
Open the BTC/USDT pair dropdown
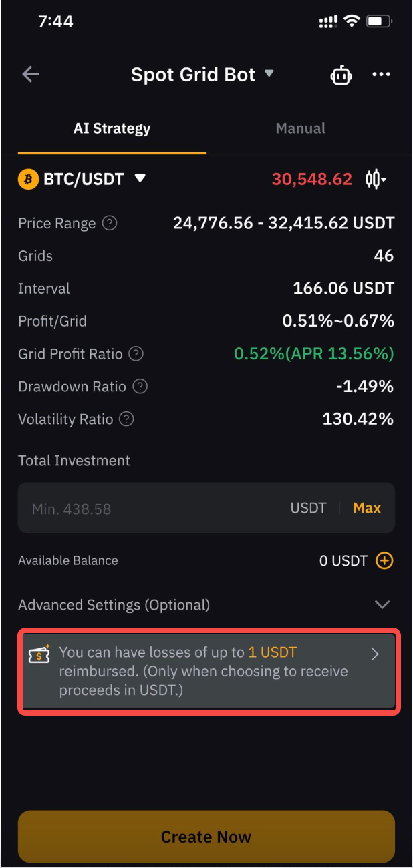pos(140,178)
